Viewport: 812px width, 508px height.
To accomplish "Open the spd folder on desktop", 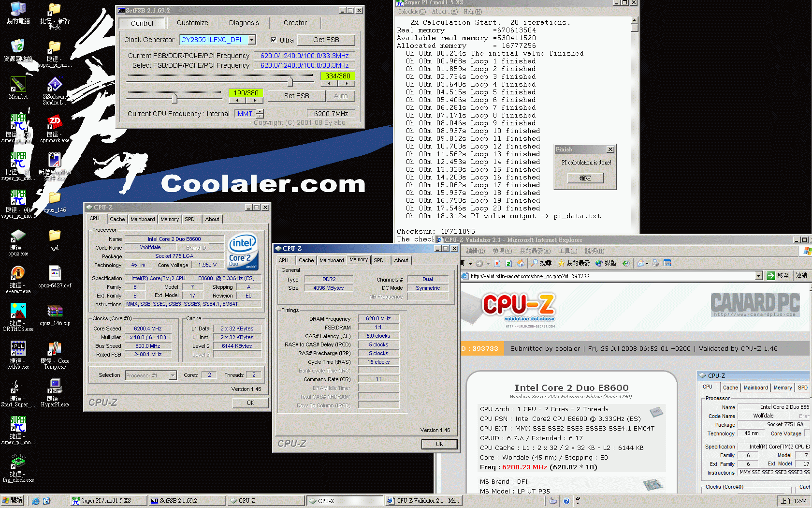I will pos(55,235).
